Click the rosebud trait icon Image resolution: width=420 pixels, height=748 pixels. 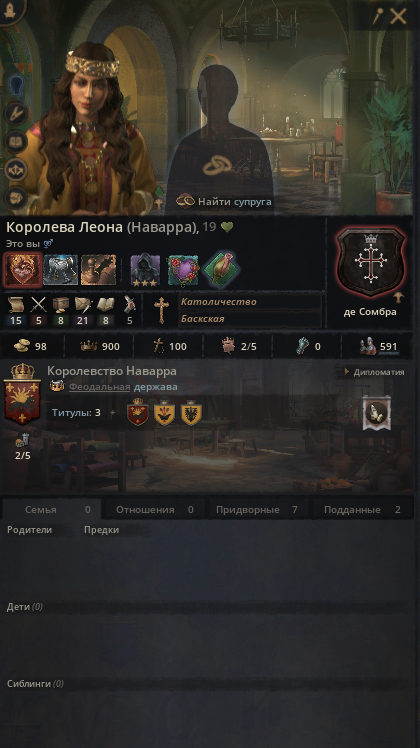tap(221, 270)
